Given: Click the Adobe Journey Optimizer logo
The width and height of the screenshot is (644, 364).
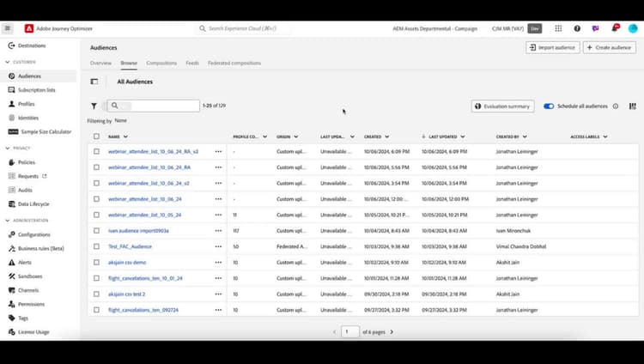Looking at the screenshot, I should pos(28,28).
